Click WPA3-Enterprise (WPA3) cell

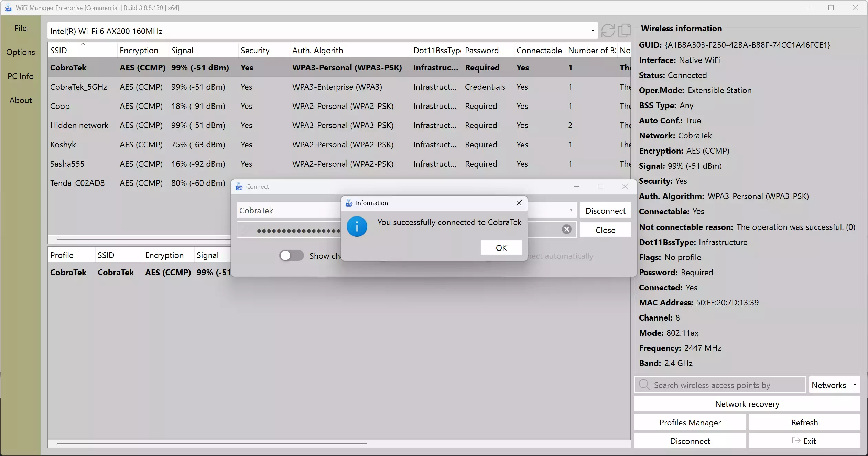[x=337, y=87]
